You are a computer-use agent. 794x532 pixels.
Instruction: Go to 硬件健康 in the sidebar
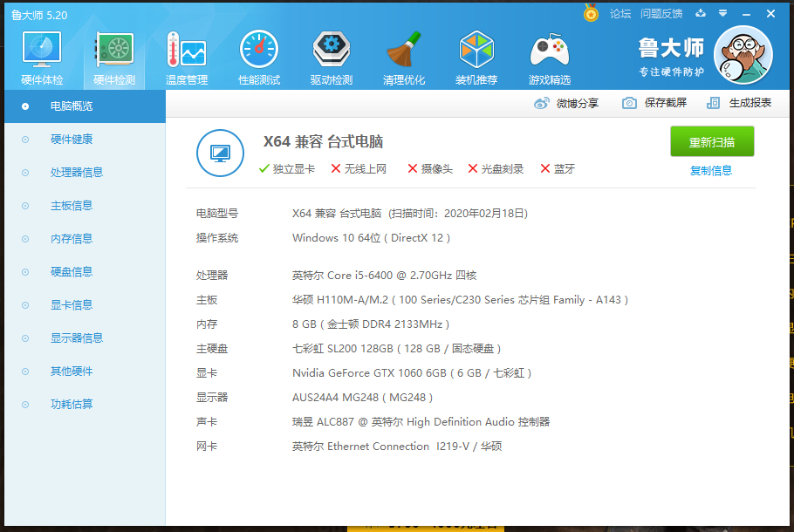pyautogui.click(x=86, y=140)
